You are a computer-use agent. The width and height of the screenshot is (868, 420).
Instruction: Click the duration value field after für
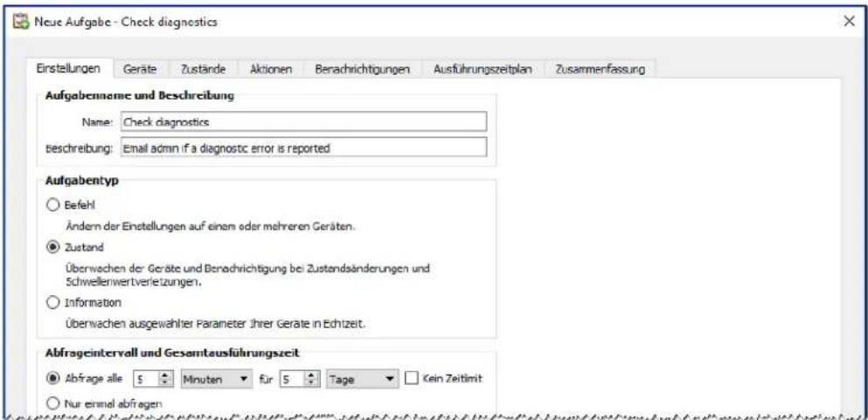(x=292, y=379)
